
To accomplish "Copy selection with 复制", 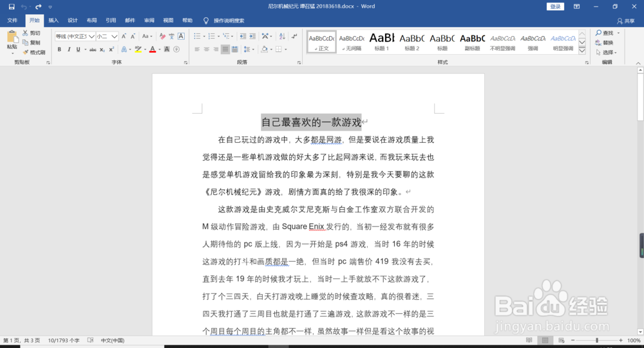I will (x=31, y=42).
